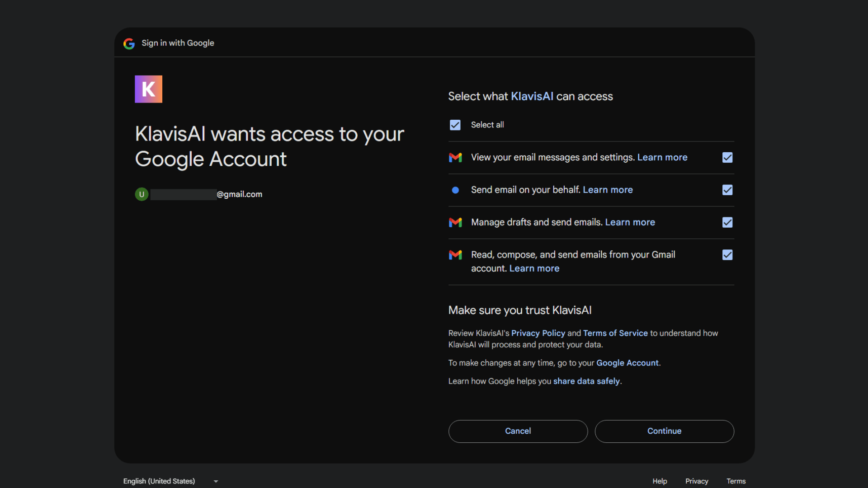Open KlavisAI's Privacy Policy link
Screen dimensions: 868x488
[x=538, y=333]
